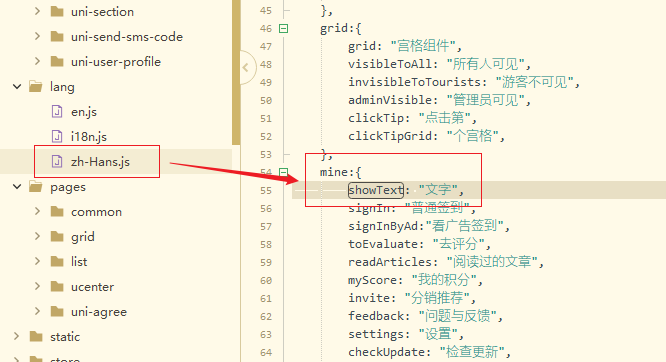Click the adminVisible key
This screenshot has width=666, height=362.
pos(389,100)
